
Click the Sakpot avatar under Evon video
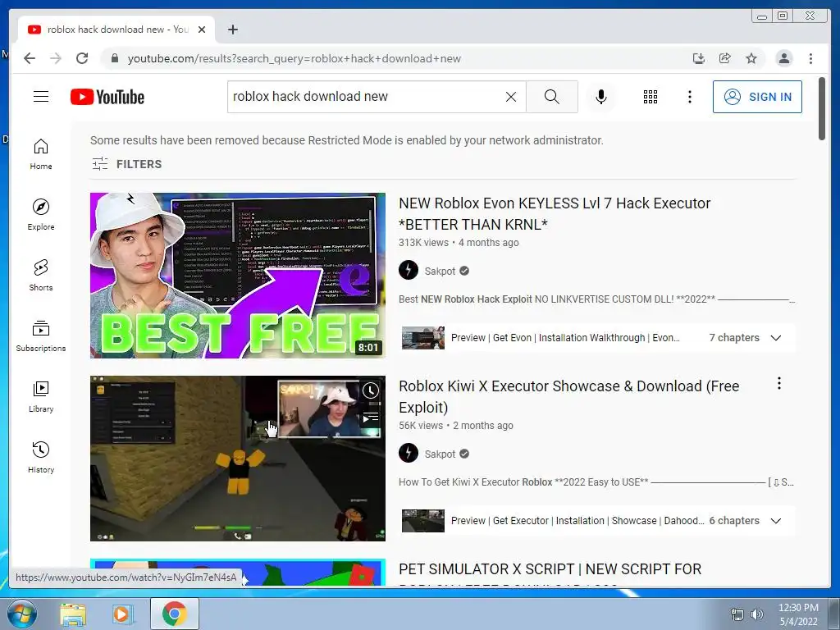point(409,271)
